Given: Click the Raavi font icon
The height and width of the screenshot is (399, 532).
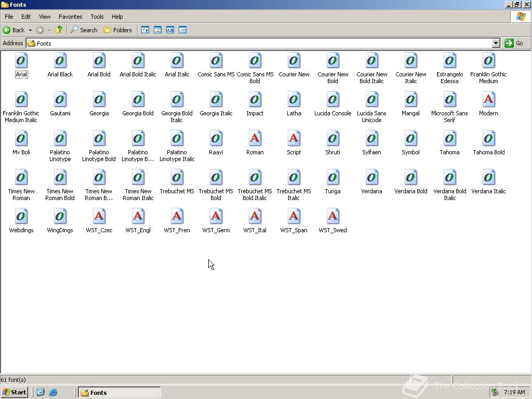Looking at the screenshot, I should coord(216,139).
